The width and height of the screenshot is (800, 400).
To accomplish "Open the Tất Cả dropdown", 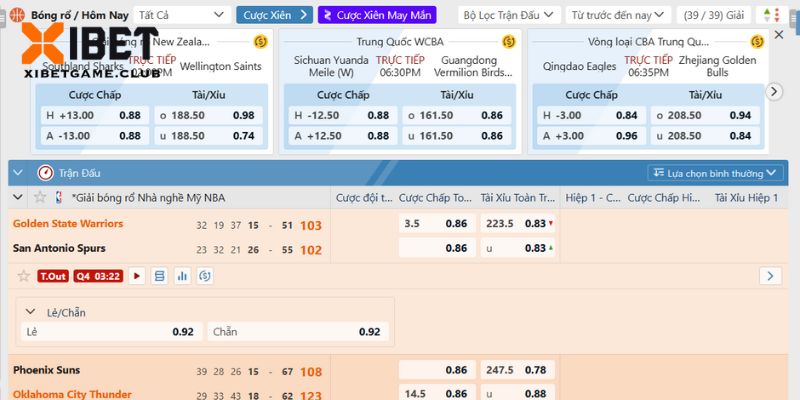I will (x=182, y=15).
